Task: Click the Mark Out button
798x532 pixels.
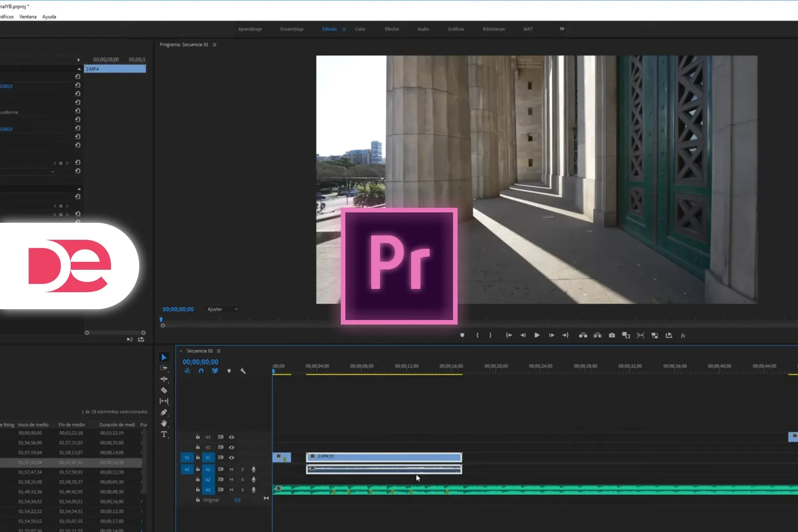Action: tap(490, 335)
